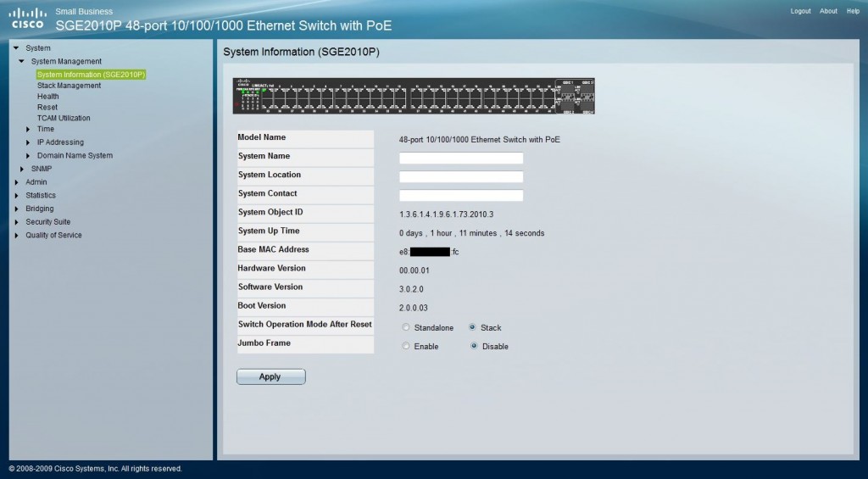
Task: Collapse the System tree node
Action: coord(17,48)
